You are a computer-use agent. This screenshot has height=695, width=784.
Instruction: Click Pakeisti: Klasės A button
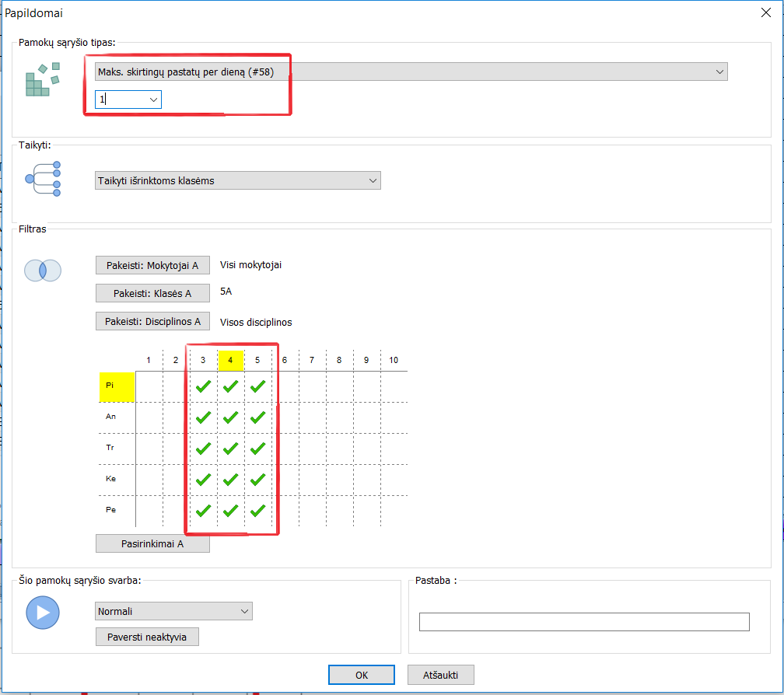(152, 293)
